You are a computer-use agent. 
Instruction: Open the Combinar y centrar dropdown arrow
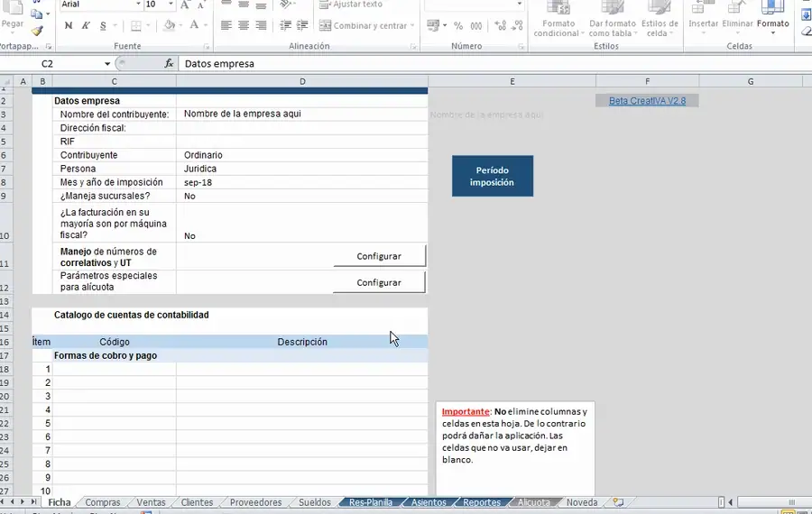412,25
